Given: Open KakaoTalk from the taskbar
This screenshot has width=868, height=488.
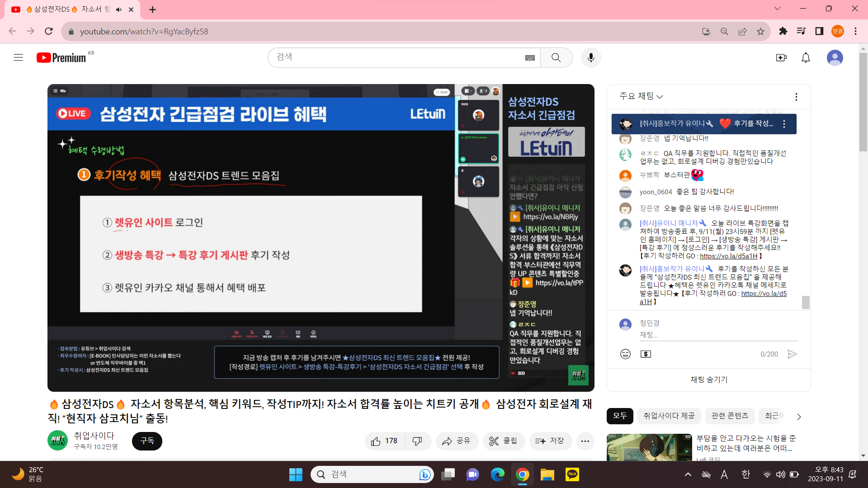Looking at the screenshot, I should pyautogui.click(x=572, y=474).
